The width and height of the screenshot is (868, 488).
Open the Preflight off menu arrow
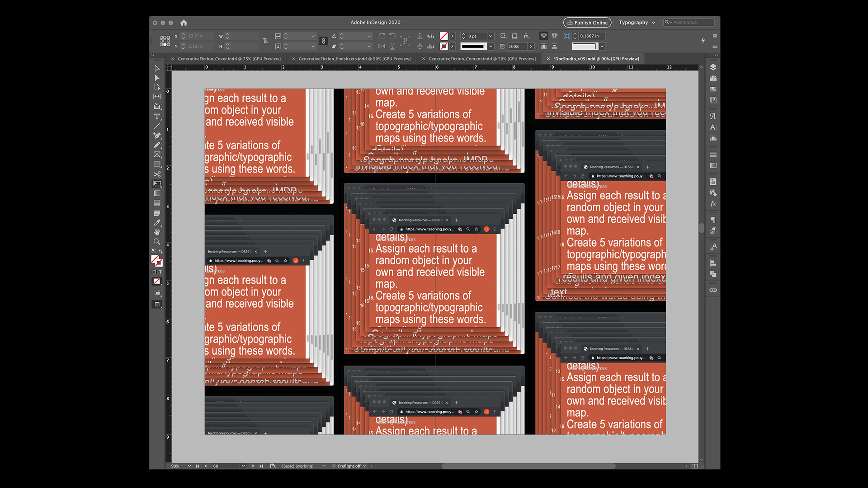[364, 466]
